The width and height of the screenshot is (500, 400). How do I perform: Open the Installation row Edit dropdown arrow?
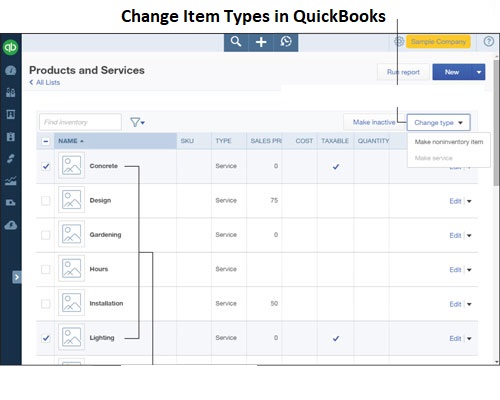coord(469,304)
